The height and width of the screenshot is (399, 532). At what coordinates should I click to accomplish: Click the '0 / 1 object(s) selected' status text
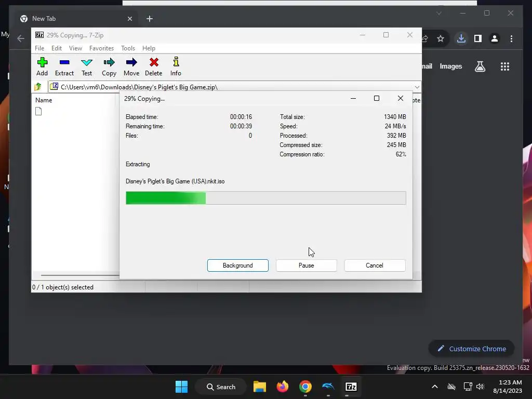tap(63, 287)
